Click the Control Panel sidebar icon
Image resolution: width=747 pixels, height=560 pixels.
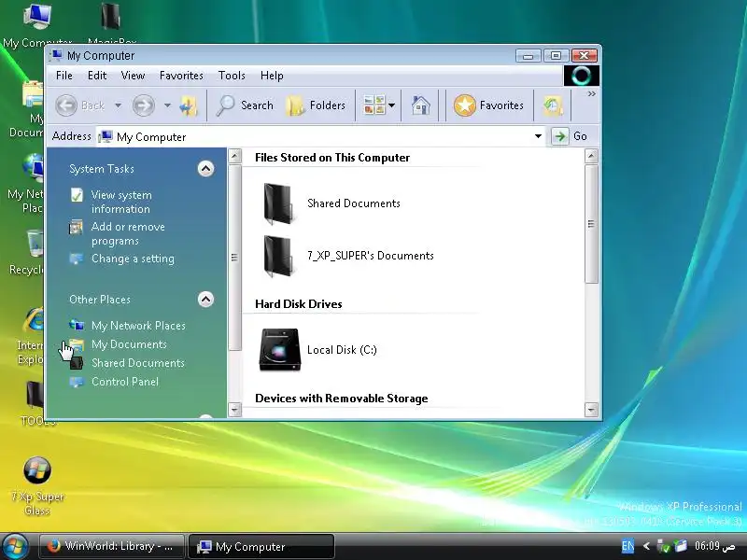[77, 382]
